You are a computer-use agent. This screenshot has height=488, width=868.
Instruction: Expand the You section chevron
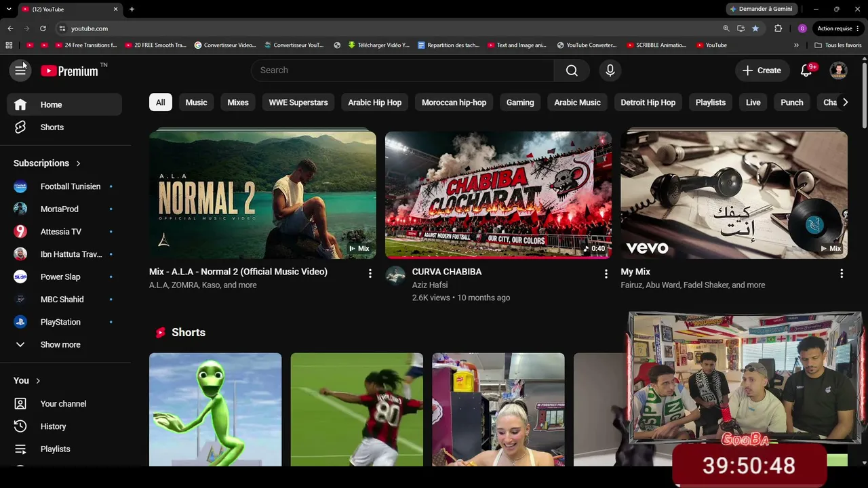(38, 381)
